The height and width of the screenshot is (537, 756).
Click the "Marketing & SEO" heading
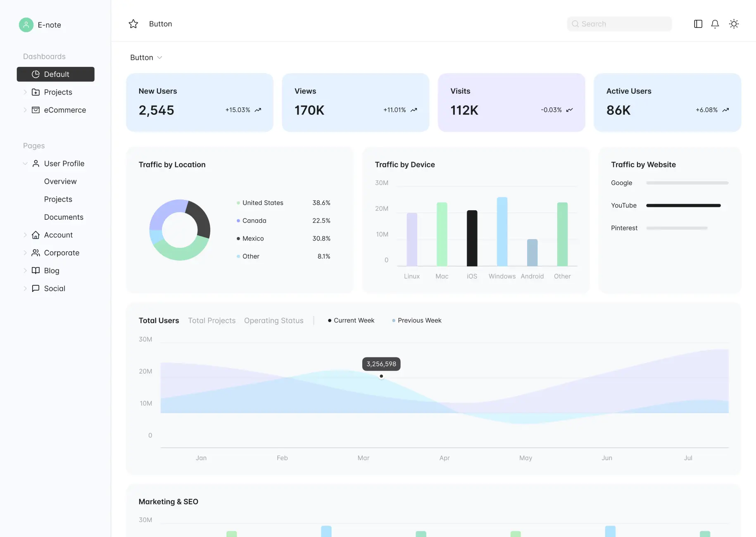coord(169,501)
